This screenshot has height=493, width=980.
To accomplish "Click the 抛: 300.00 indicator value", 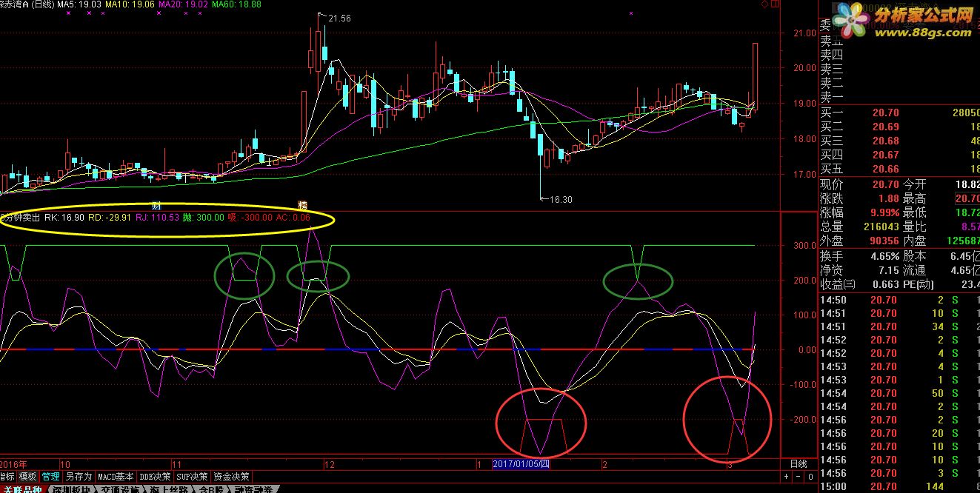I will (x=204, y=218).
